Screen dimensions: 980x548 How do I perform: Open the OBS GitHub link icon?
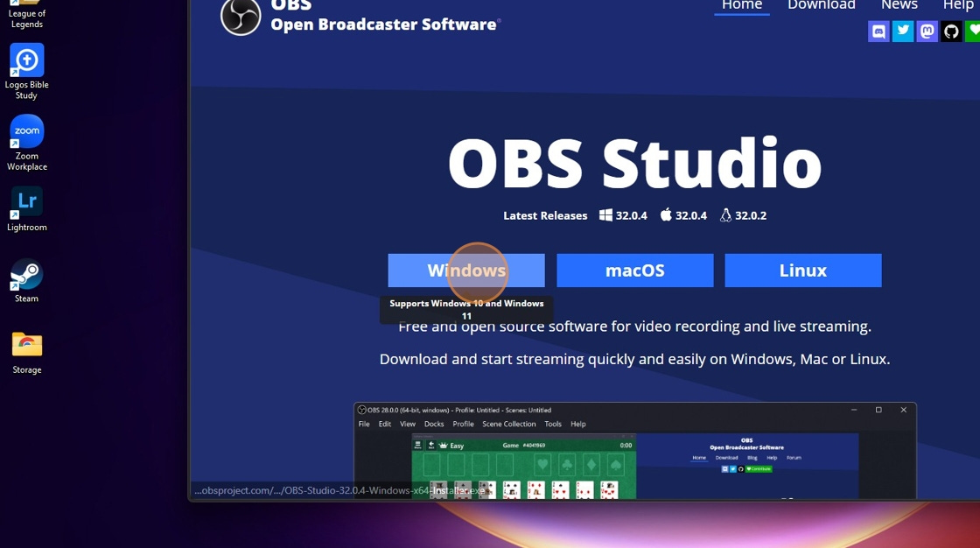[x=951, y=31]
